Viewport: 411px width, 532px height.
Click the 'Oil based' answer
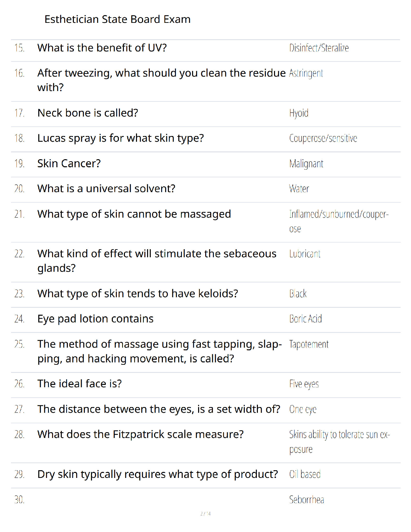(305, 474)
